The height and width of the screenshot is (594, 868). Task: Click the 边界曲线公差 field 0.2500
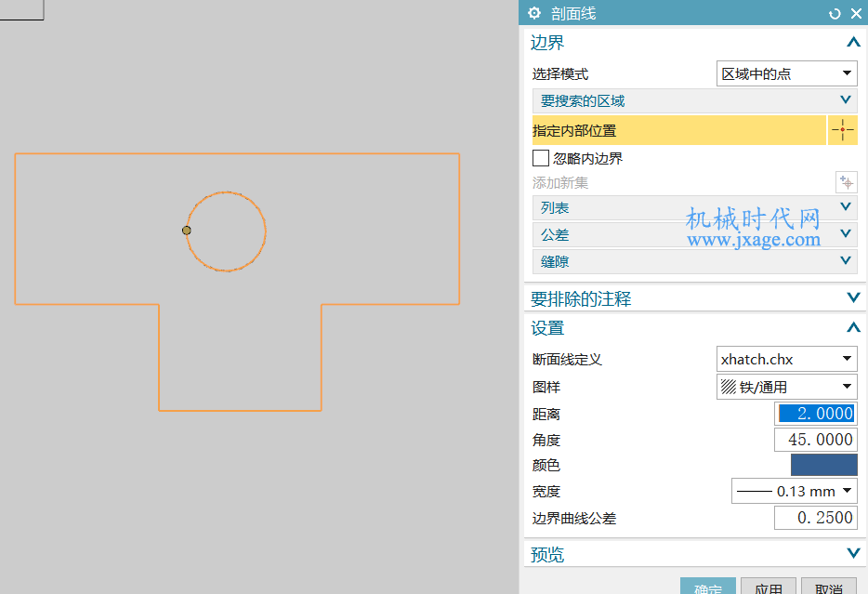pos(815,518)
